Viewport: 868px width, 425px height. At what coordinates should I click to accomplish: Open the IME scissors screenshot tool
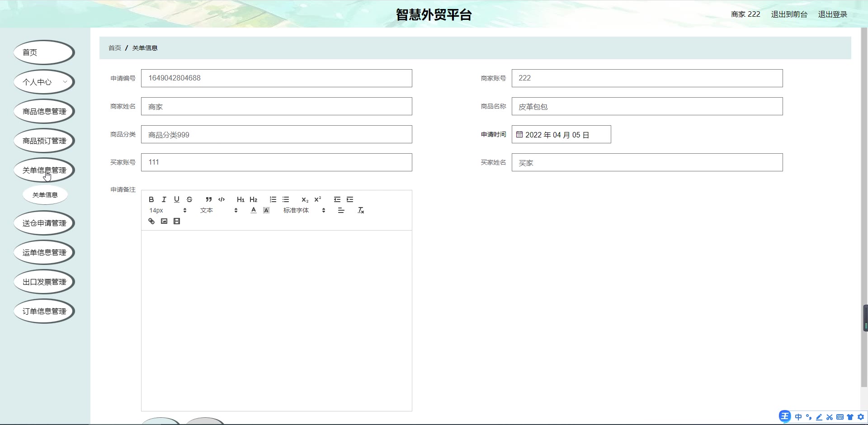[x=830, y=417]
